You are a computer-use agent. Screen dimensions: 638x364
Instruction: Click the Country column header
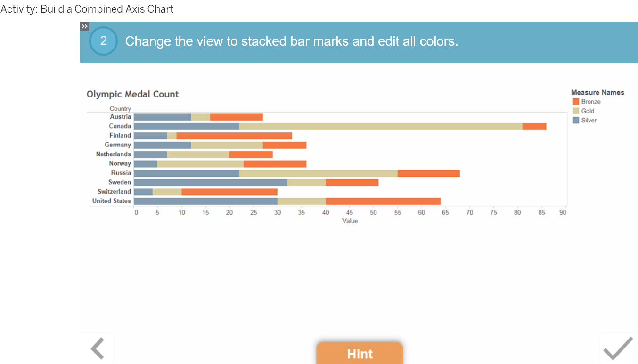click(x=120, y=108)
